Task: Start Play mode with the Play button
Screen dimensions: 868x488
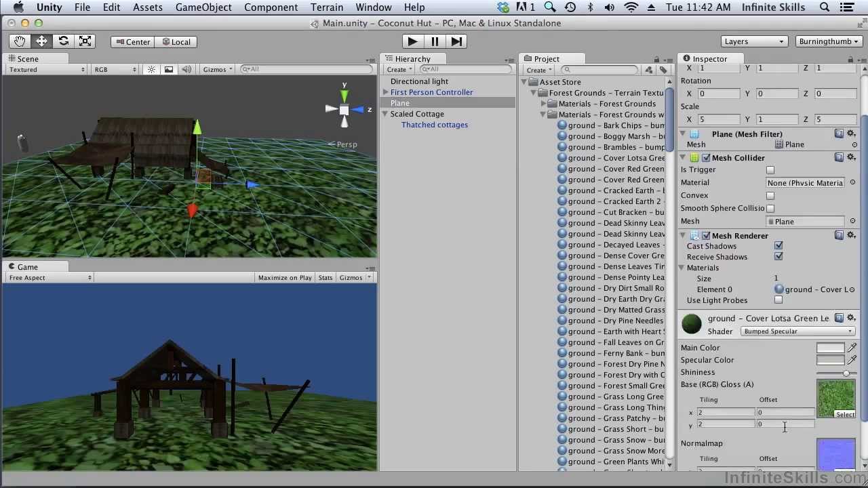Action: click(x=412, y=41)
